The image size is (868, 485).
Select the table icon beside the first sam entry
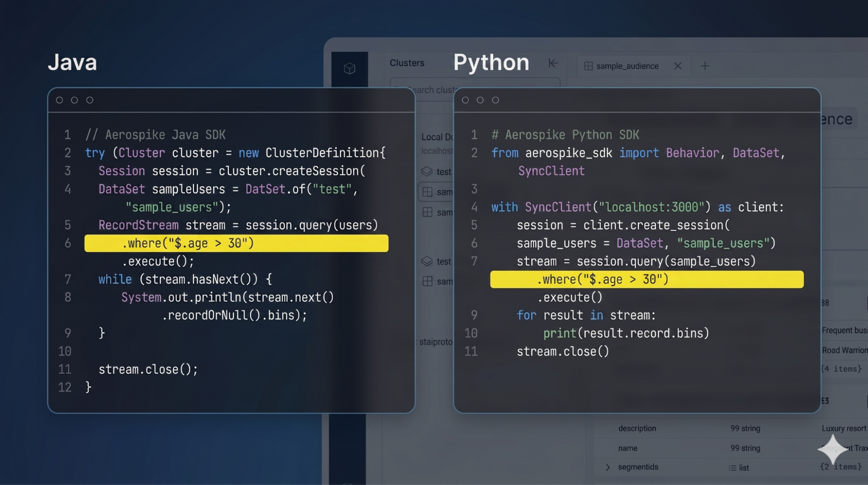click(x=427, y=191)
